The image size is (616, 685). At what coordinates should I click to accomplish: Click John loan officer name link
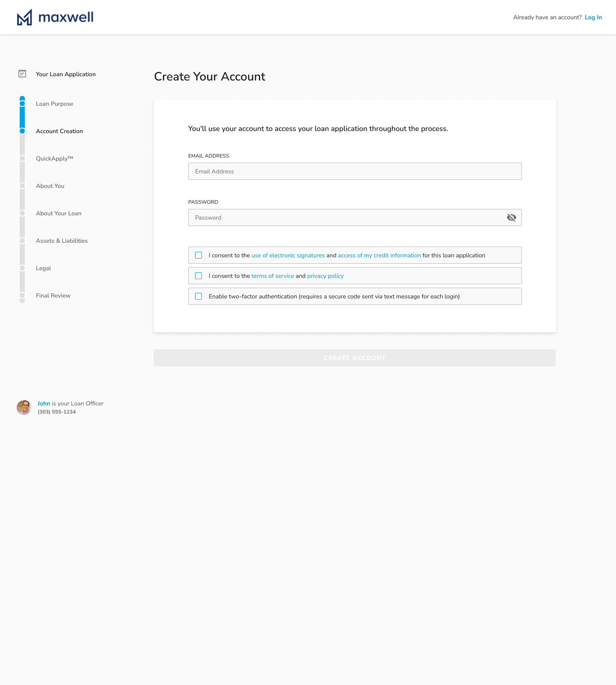(x=44, y=403)
